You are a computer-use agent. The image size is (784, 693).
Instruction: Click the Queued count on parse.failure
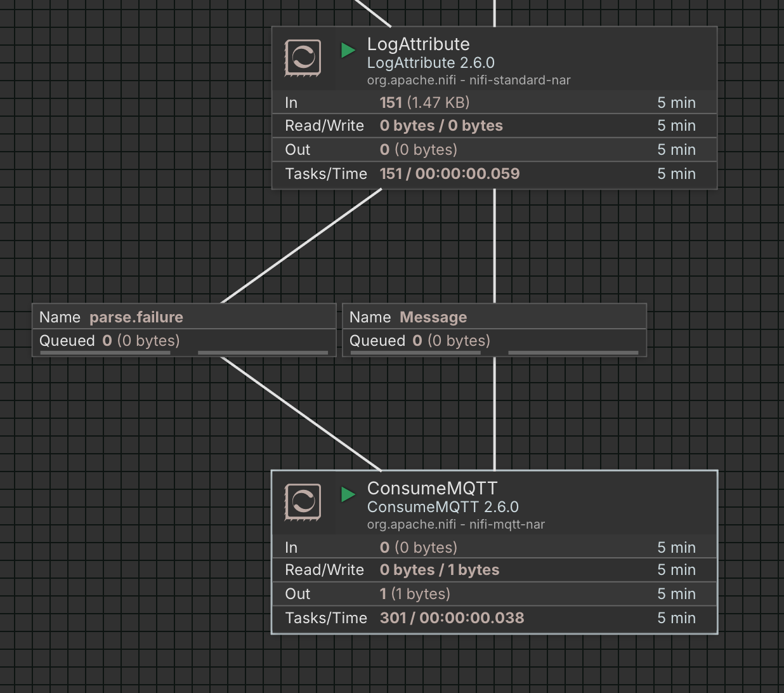click(x=108, y=341)
